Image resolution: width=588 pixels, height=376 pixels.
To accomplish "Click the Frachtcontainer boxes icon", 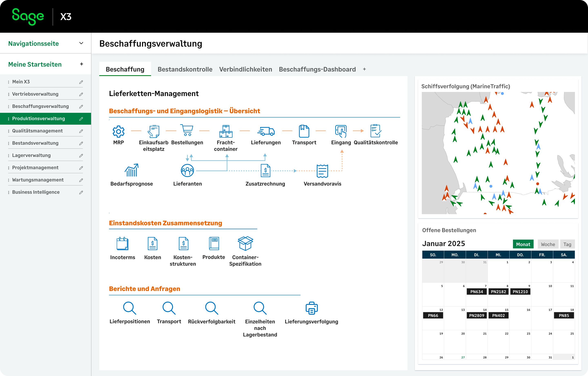I will click(x=226, y=131).
